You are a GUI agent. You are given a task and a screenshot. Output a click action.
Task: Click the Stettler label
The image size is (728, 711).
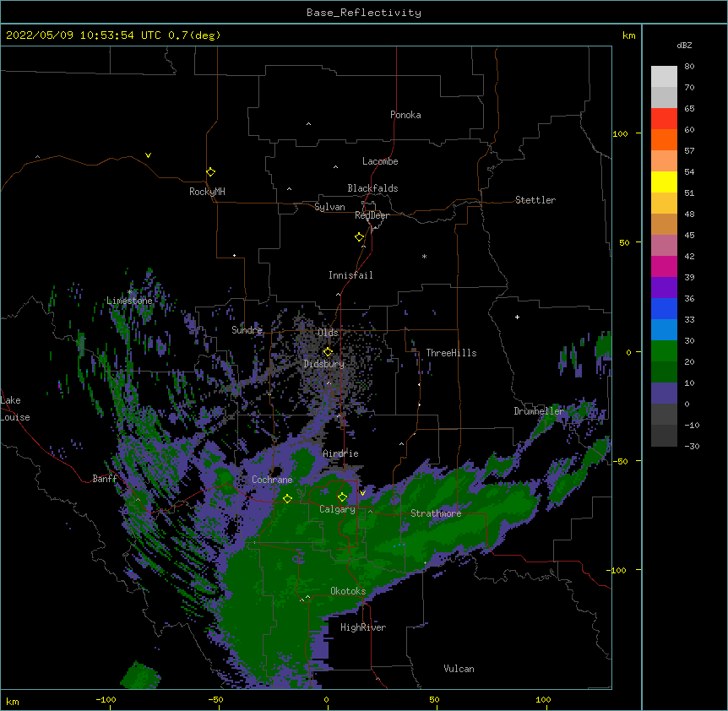coord(535,200)
